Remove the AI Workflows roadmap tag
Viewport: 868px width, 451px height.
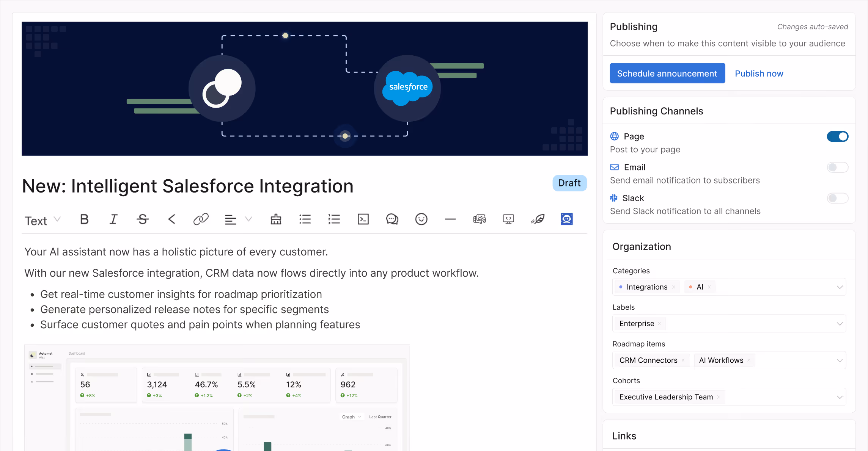point(749,360)
